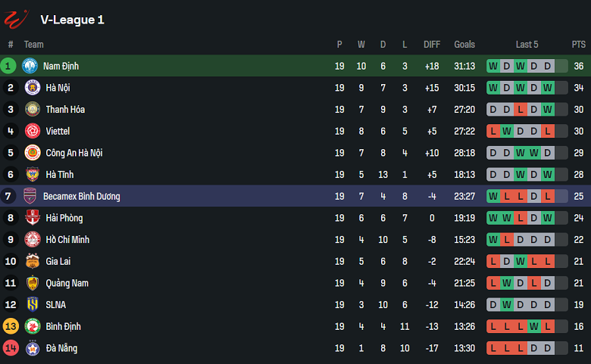Click the Goals column header
This screenshot has width=591, height=364.
point(464,45)
